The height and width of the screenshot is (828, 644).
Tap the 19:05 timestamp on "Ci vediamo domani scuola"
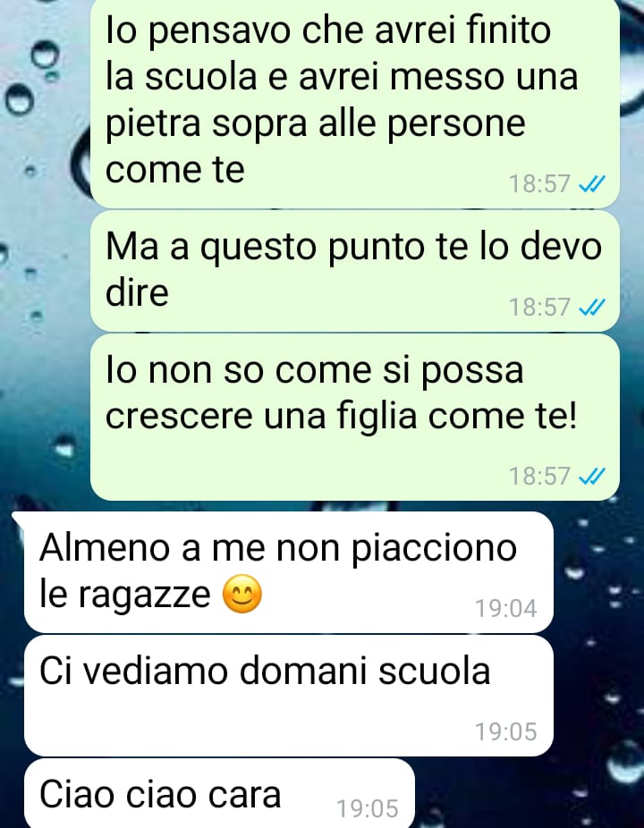505,732
